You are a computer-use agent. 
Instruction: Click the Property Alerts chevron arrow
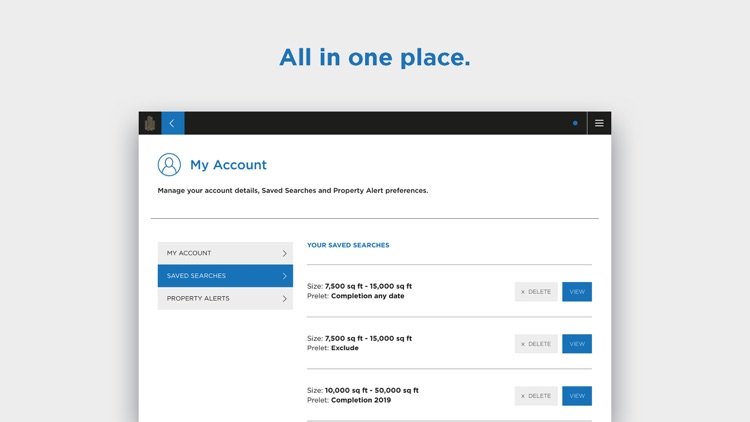coord(284,299)
